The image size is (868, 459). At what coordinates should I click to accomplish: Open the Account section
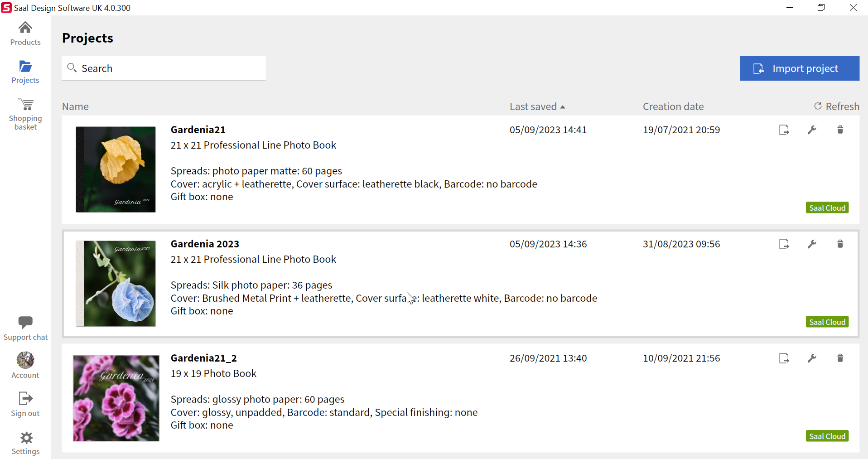click(25, 365)
